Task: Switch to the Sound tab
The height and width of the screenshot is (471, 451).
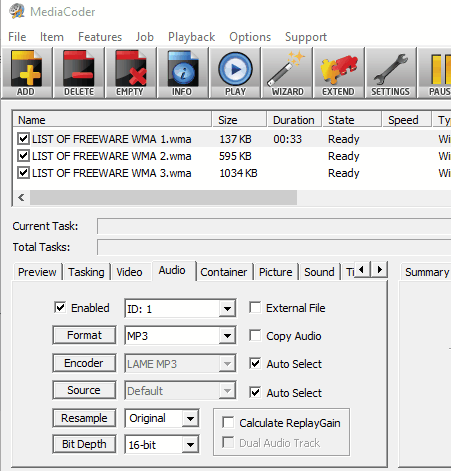Action: [x=319, y=272]
